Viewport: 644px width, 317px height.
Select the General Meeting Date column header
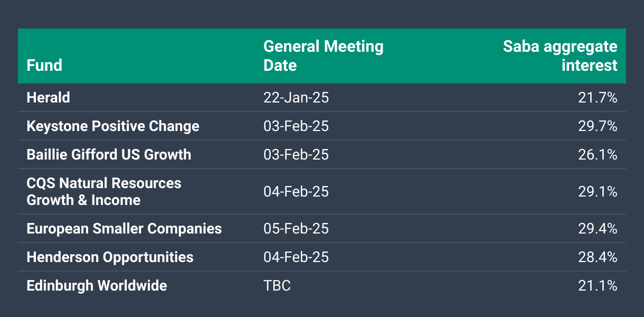[x=323, y=55]
